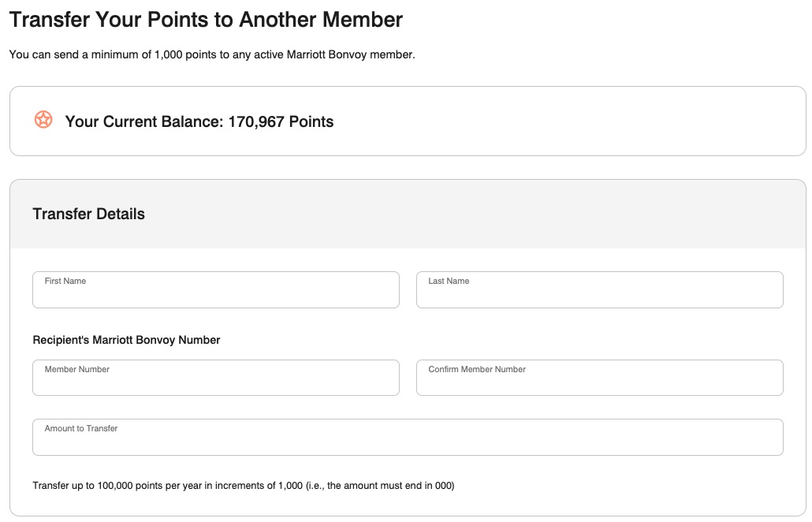This screenshot has height=522, width=812.
Task: Click the Amount to Transfer placeholder text
Action: pyautogui.click(x=83, y=427)
